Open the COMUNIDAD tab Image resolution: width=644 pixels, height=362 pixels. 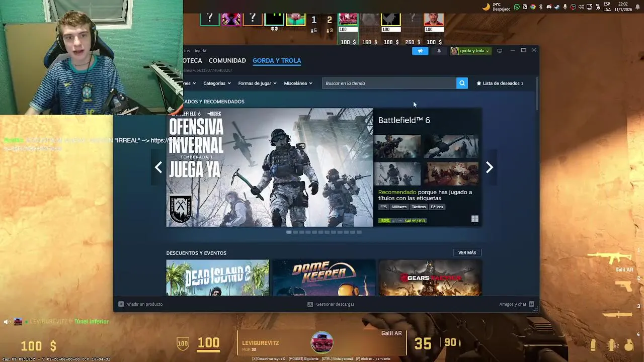point(227,60)
